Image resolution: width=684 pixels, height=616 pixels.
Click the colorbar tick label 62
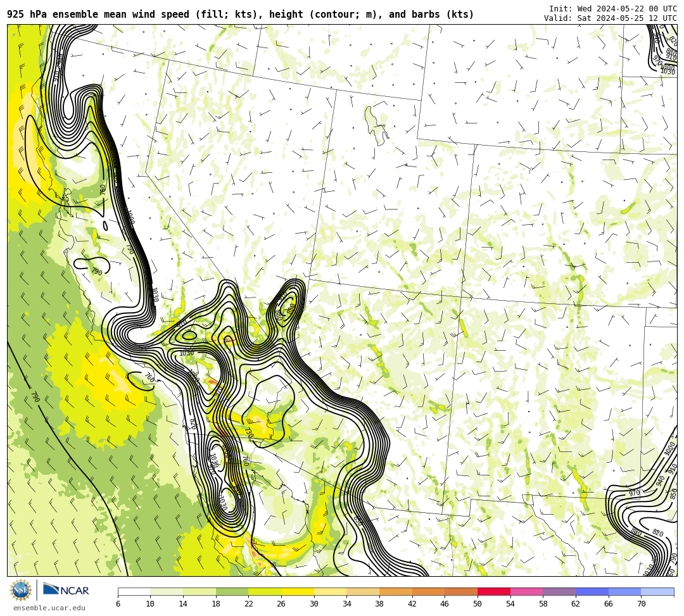click(576, 604)
